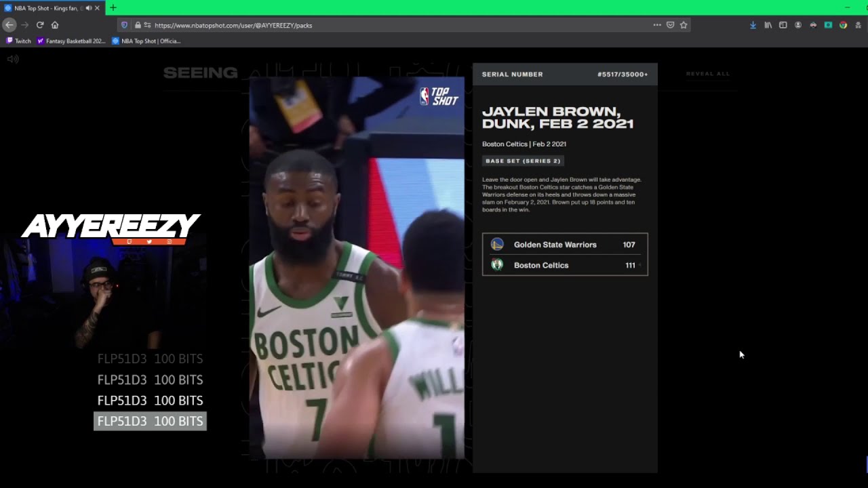The height and width of the screenshot is (488, 868).
Task: Click the Boston Celtics score row
Action: click(x=565, y=265)
